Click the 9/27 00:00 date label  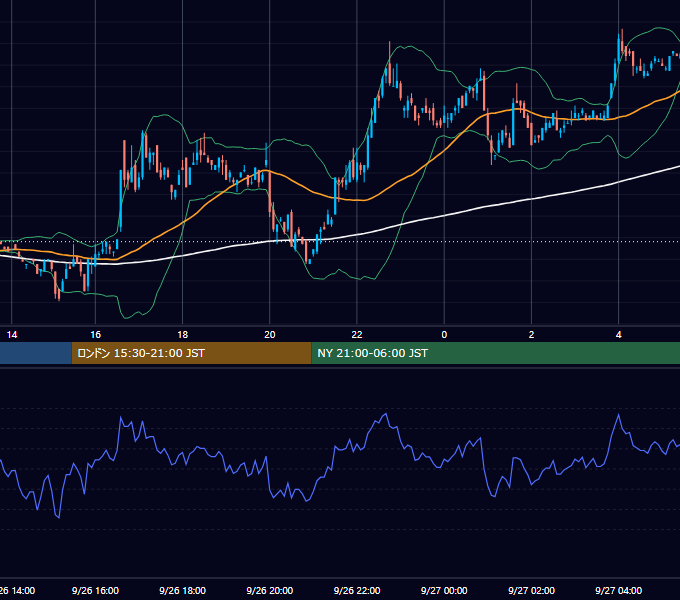[444, 590]
